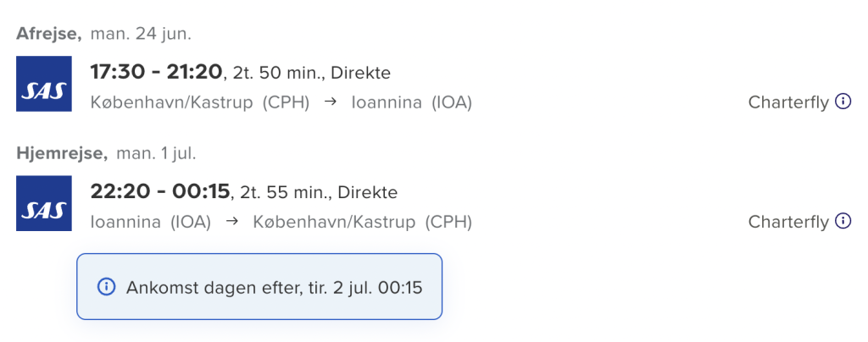This screenshot has width=868, height=342.
Task: Click the SAS logo for the return flight
Action: point(44,203)
